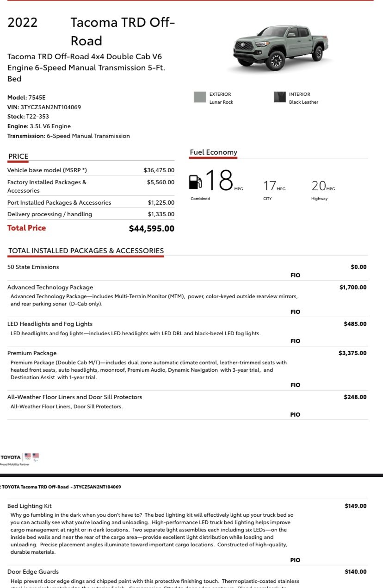Click 'Door Edge Guards' row title
The width and height of the screenshot is (383, 588).
tap(33, 572)
